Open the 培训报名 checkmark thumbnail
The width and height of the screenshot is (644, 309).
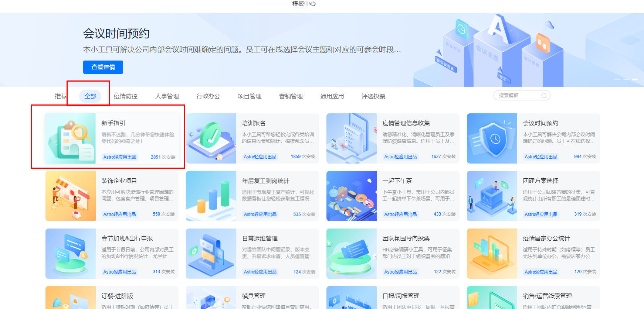pos(211,138)
